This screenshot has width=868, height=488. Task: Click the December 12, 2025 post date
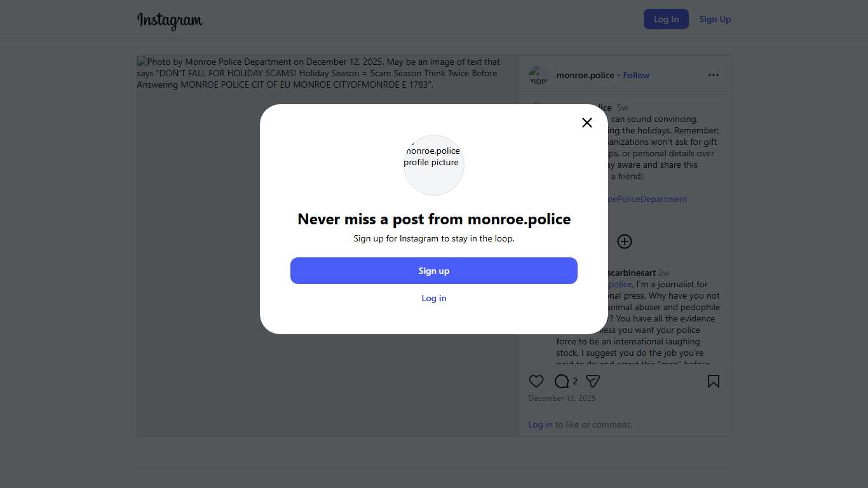(562, 398)
